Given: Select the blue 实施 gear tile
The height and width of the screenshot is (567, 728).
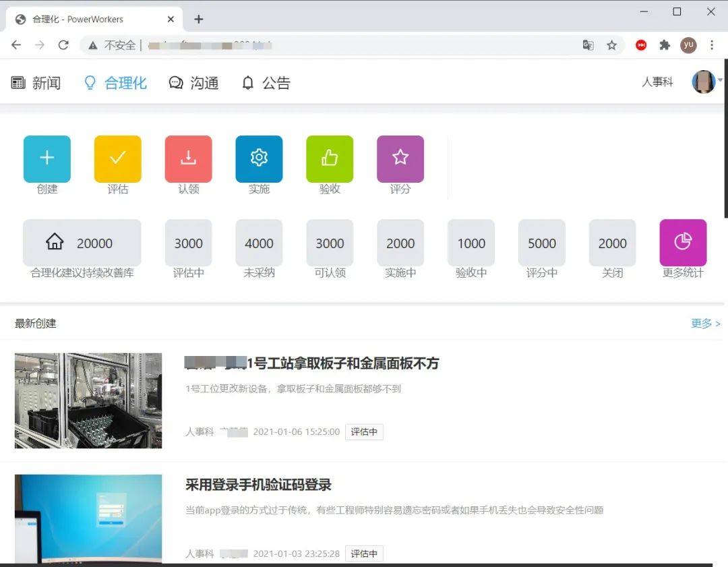Looking at the screenshot, I should point(259,159).
